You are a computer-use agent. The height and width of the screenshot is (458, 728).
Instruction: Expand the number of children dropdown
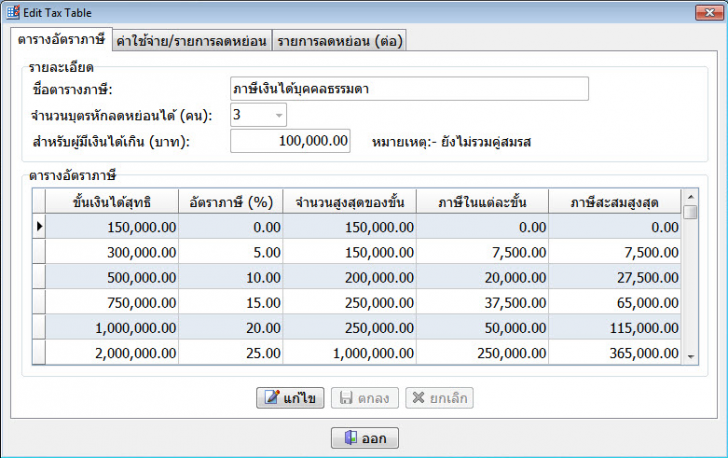279,115
